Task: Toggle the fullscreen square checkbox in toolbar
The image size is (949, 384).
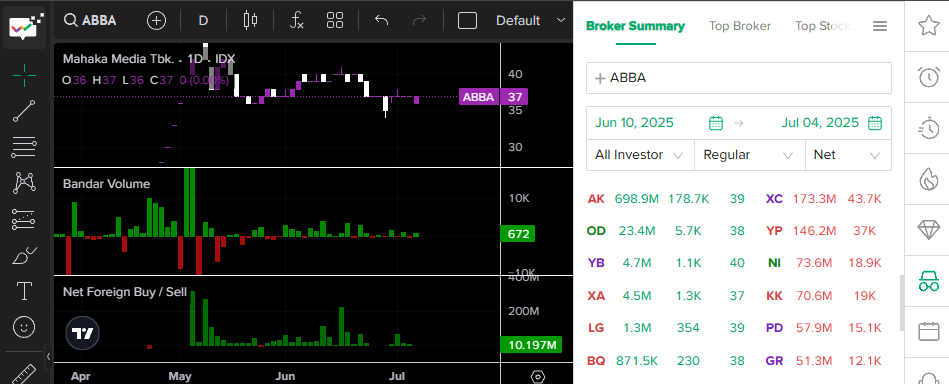Action: click(467, 21)
